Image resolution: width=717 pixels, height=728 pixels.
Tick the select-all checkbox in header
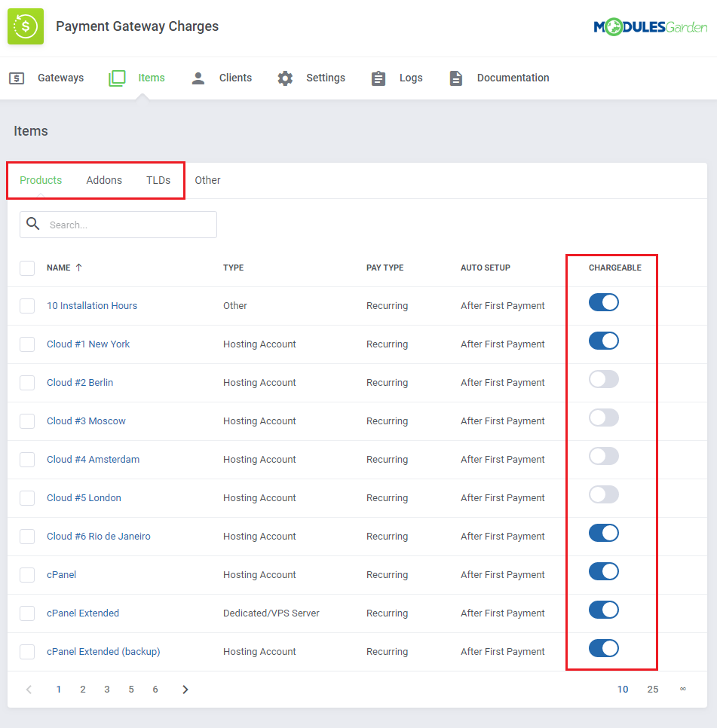(27, 268)
